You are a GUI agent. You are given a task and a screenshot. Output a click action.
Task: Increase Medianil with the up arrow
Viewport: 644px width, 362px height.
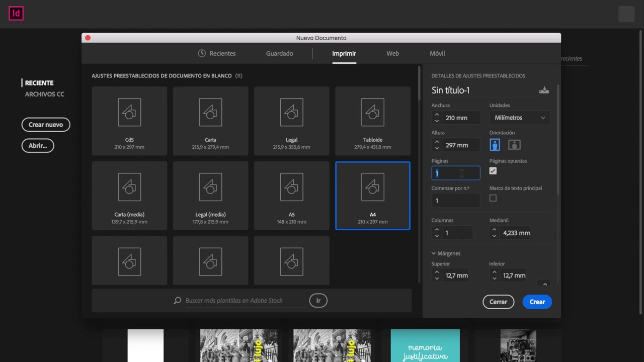click(495, 230)
